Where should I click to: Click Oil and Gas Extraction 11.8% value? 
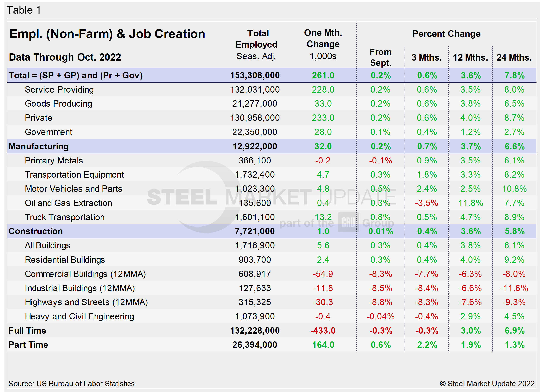pos(470,203)
